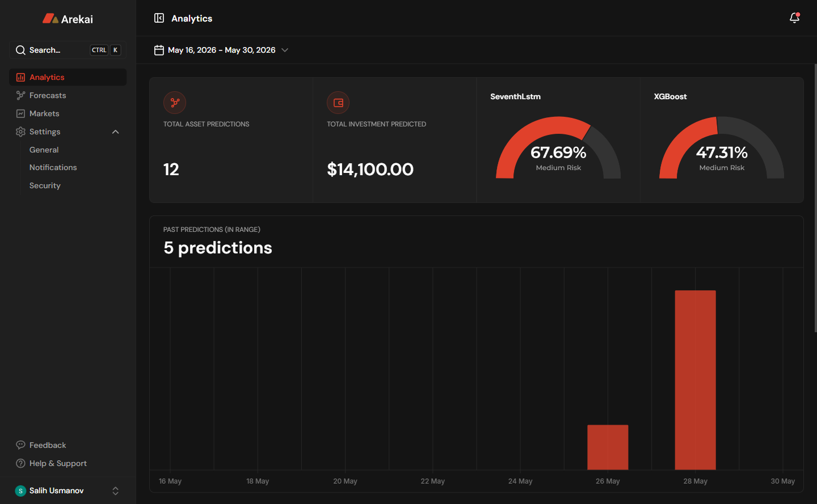Expand the Salih Usmanov account switcher
The height and width of the screenshot is (504, 817).
115,491
